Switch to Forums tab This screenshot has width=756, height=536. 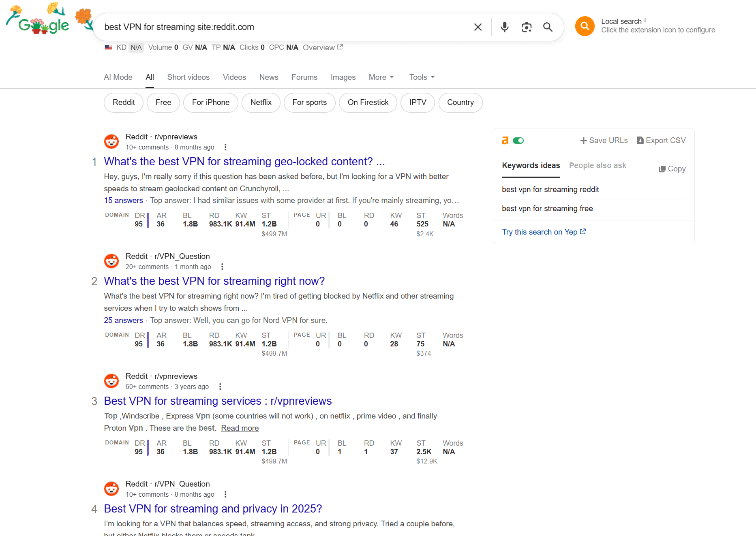pyautogui.click(x=304, y=77)
